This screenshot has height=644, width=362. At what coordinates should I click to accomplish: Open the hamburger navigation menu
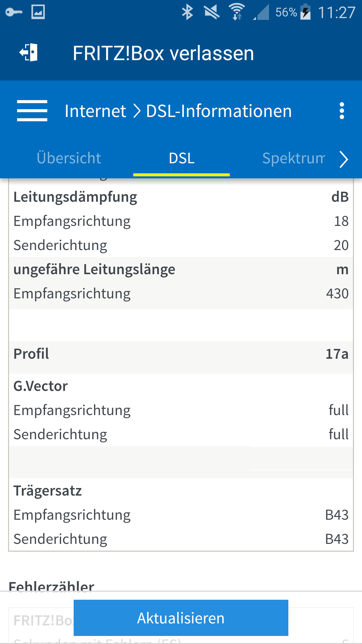coord(32,111)
